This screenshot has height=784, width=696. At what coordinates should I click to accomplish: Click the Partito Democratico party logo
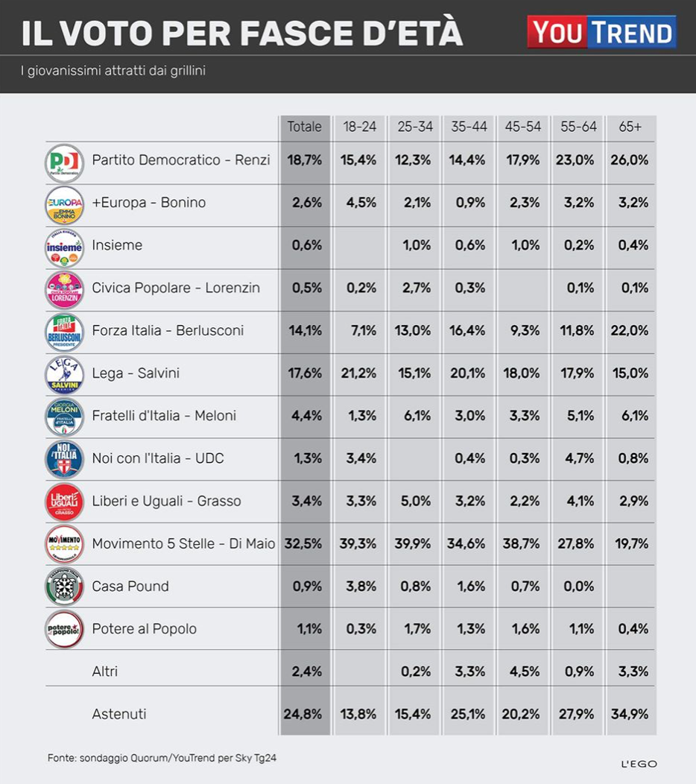coord(65,161)
